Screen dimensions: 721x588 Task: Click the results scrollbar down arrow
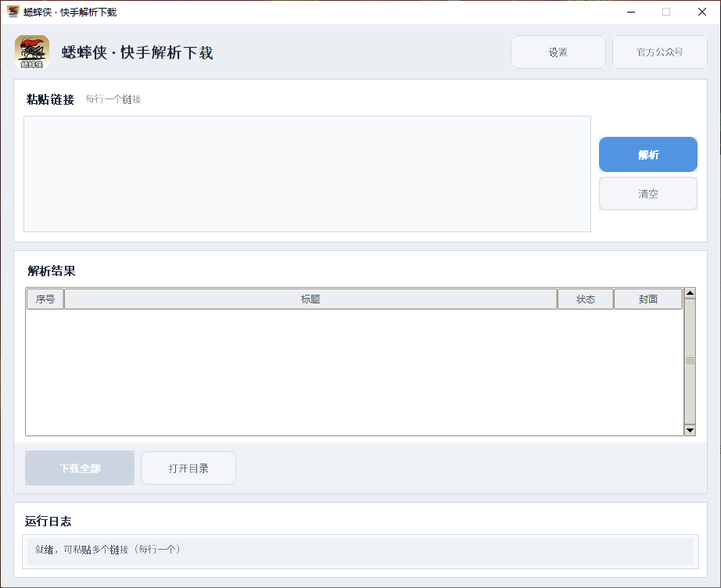tap(690, 430)
